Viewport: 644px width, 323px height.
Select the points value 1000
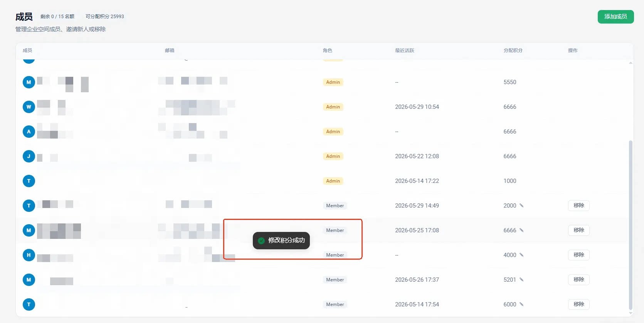(x=510, y=181)
